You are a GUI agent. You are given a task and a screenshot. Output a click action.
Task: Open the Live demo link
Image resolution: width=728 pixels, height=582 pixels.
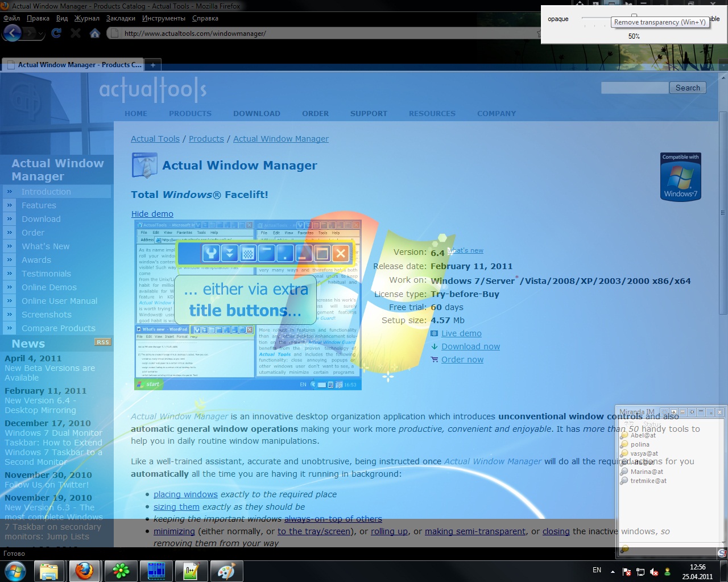[x=461, y=333]
